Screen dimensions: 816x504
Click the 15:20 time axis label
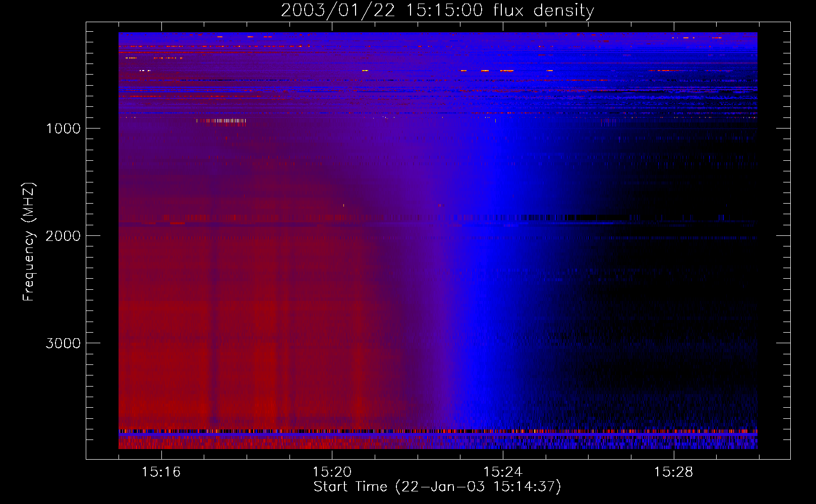[x=332, y=472]
